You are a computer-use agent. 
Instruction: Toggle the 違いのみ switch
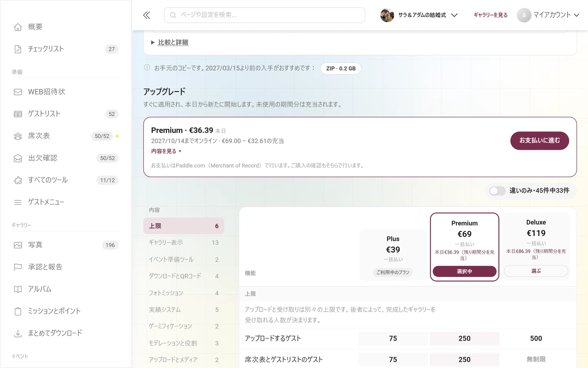(497, 191)
